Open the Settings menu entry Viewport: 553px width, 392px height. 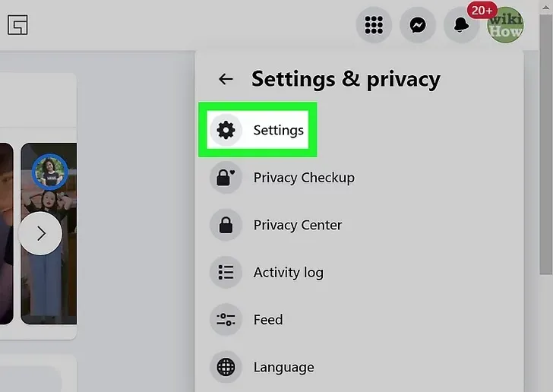(x=258, y=130)
